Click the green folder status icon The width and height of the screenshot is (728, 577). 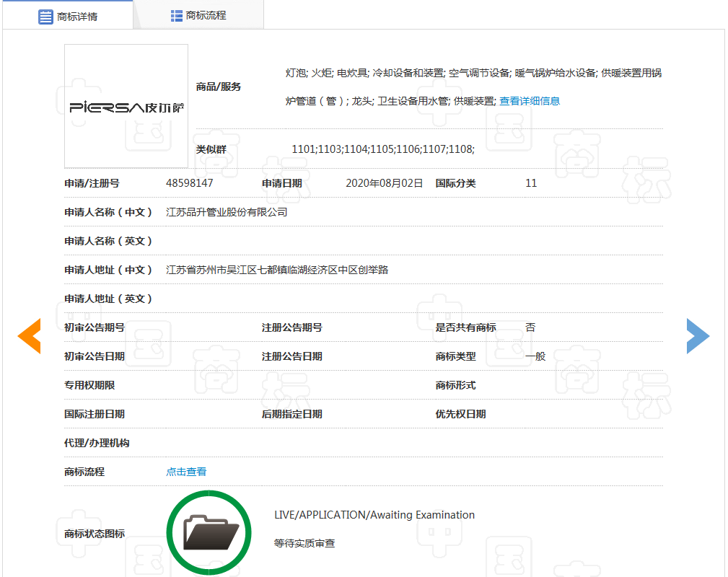point(209,532)
